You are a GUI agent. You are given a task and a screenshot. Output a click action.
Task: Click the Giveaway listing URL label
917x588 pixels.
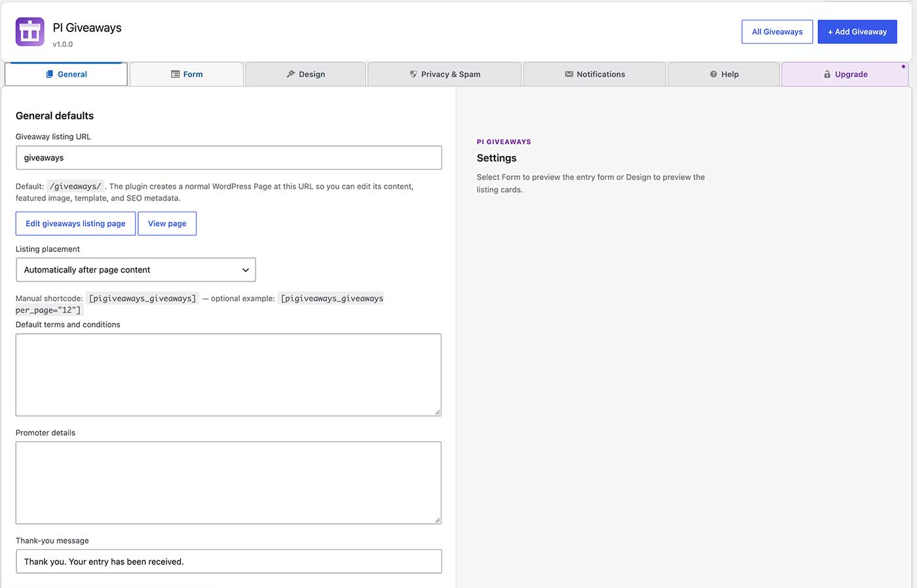tap(53, 137)
